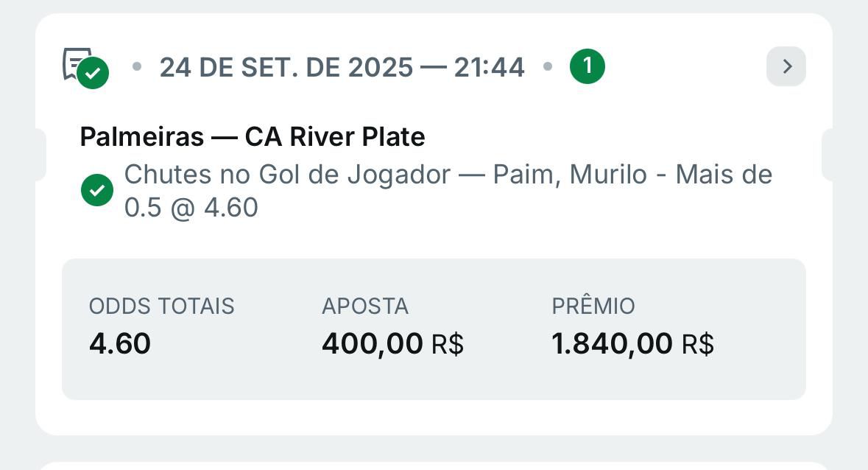Click the 21:44 time in the header
The image size is (868, 470).
click(x=489, y=68)
